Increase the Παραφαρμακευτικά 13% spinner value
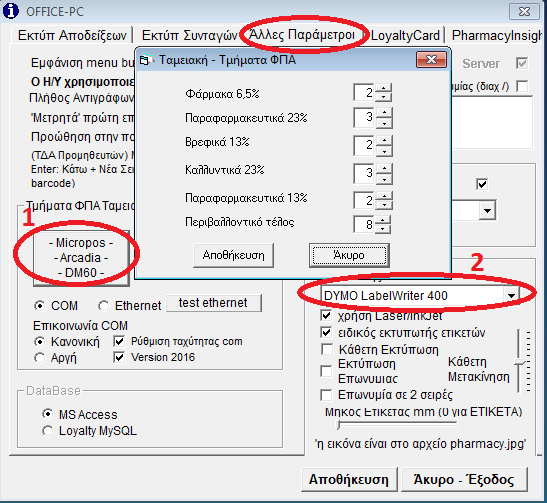The width and height of the screenshot is (547, 503). coord(384,196)
